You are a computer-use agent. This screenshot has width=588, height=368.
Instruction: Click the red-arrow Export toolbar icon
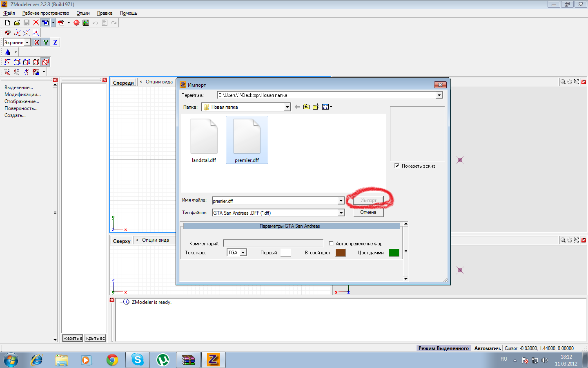(61, 23)
